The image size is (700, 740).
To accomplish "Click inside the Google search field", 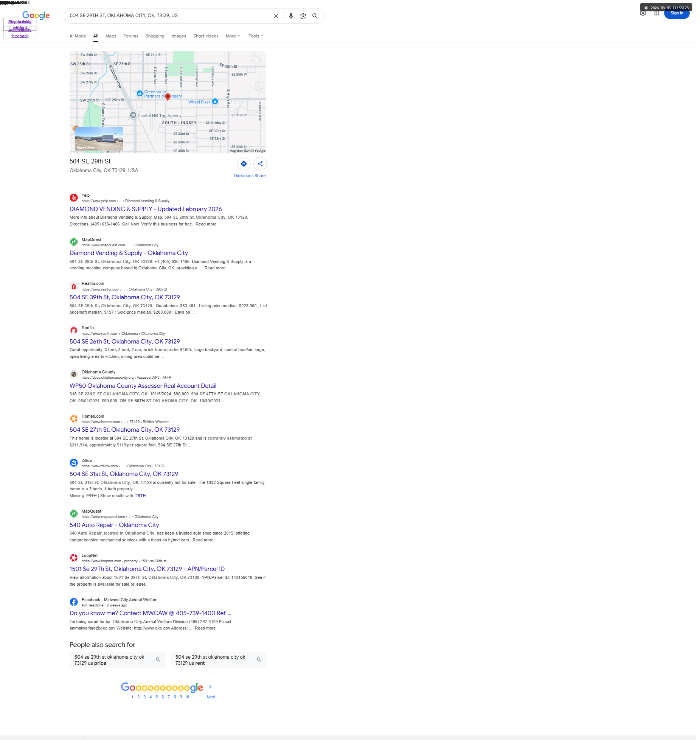I will click(x=168, y=16).
